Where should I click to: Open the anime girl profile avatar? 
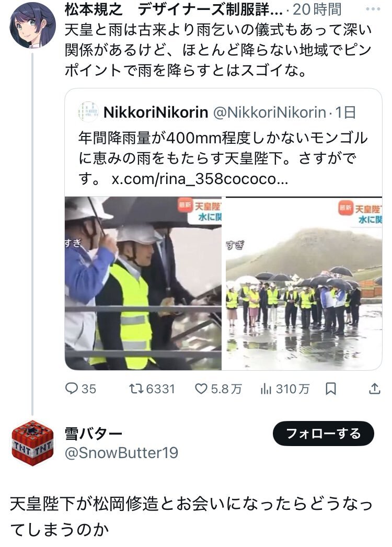point(32,25)
